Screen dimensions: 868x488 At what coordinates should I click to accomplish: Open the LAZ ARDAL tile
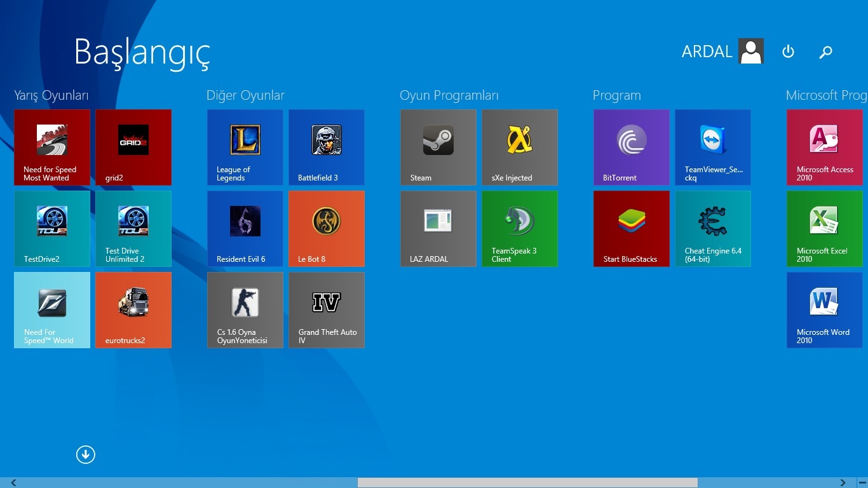438,229
